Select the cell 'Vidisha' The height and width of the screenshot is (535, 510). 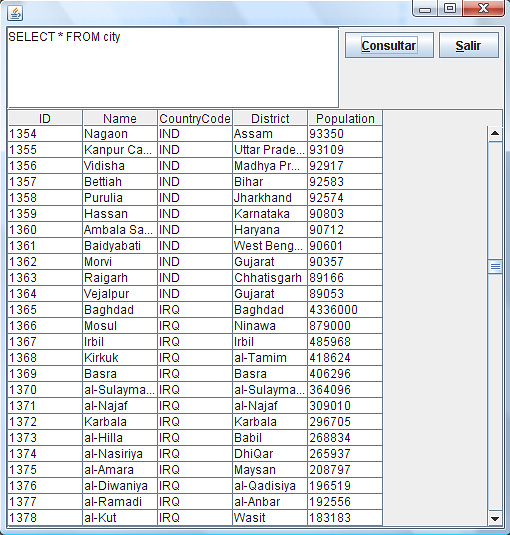[x=120, y=166]
